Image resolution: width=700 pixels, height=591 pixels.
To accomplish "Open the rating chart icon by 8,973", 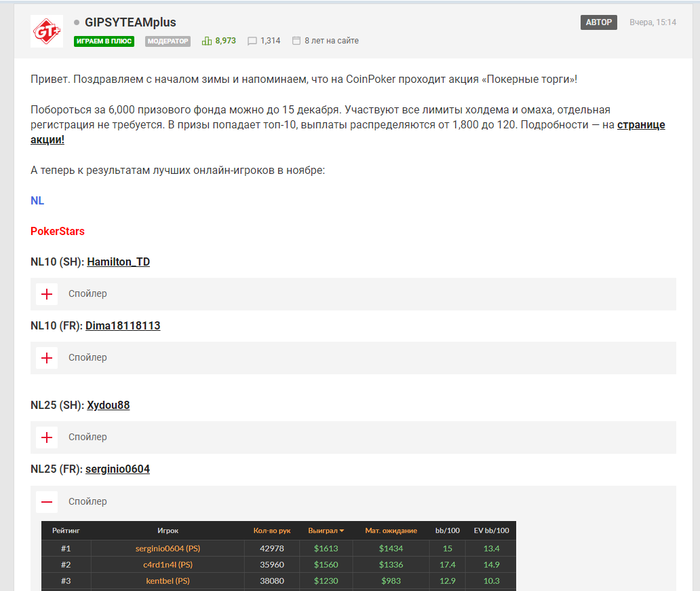I will pos(207,41).
